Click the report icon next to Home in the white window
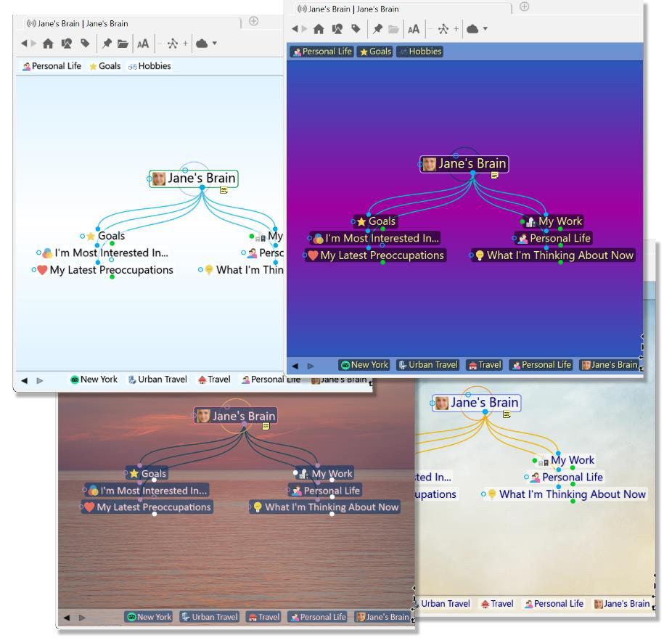Image resolution: width=672 pixels, height=643 pixels. coord(66,44)
